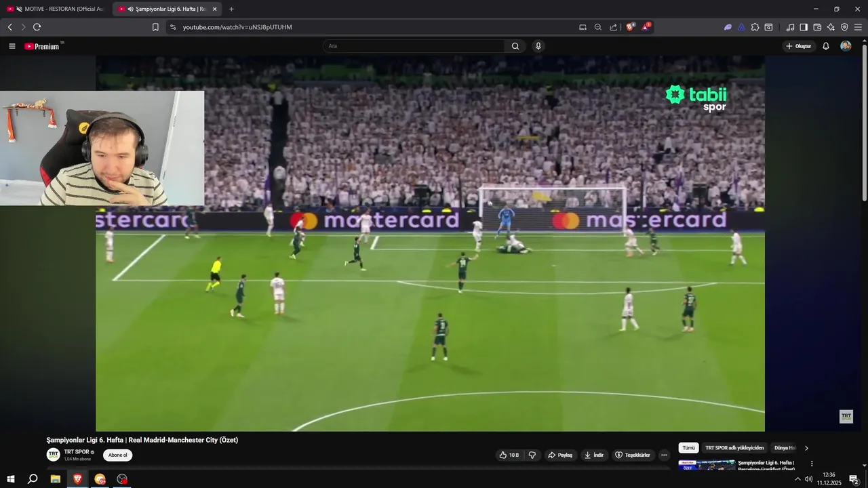Open Barcelona-Frankfurt suggested video thumbnail

click(707, 465)
